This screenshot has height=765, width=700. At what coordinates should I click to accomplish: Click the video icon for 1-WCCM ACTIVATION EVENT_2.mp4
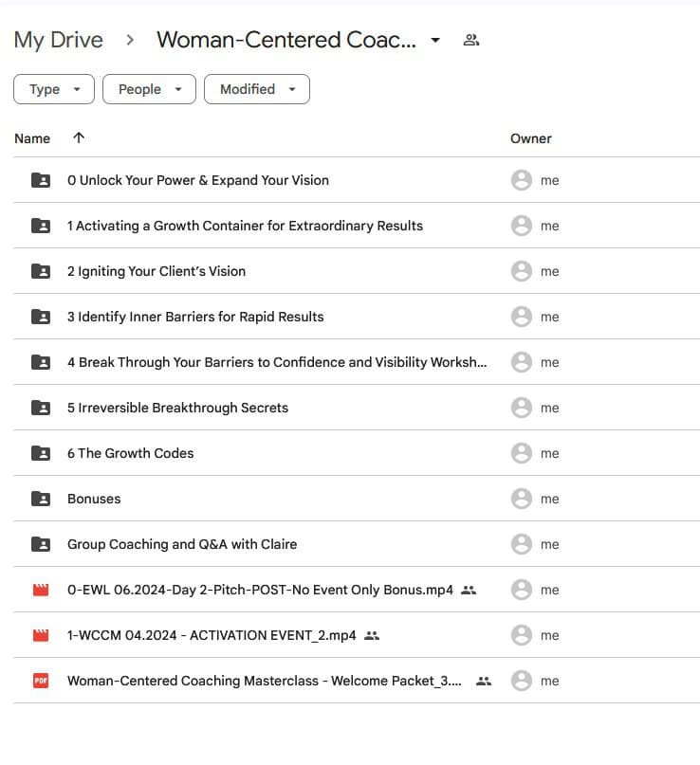tap(40, 635)
